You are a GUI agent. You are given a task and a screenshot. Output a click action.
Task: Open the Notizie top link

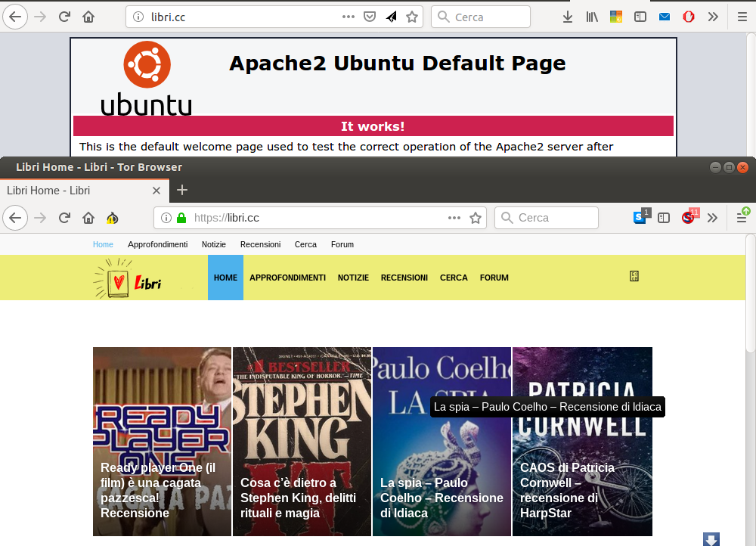click(x=214, y=244)
